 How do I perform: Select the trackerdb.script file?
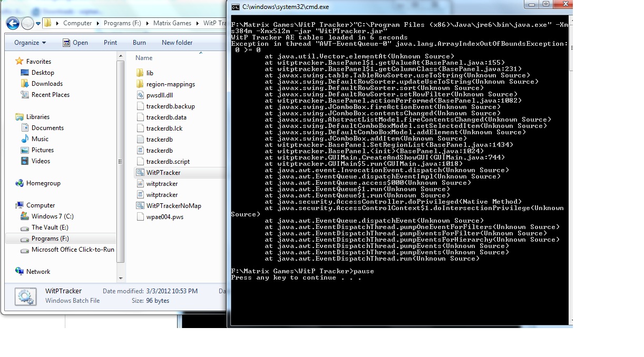[x=162, y=162]
